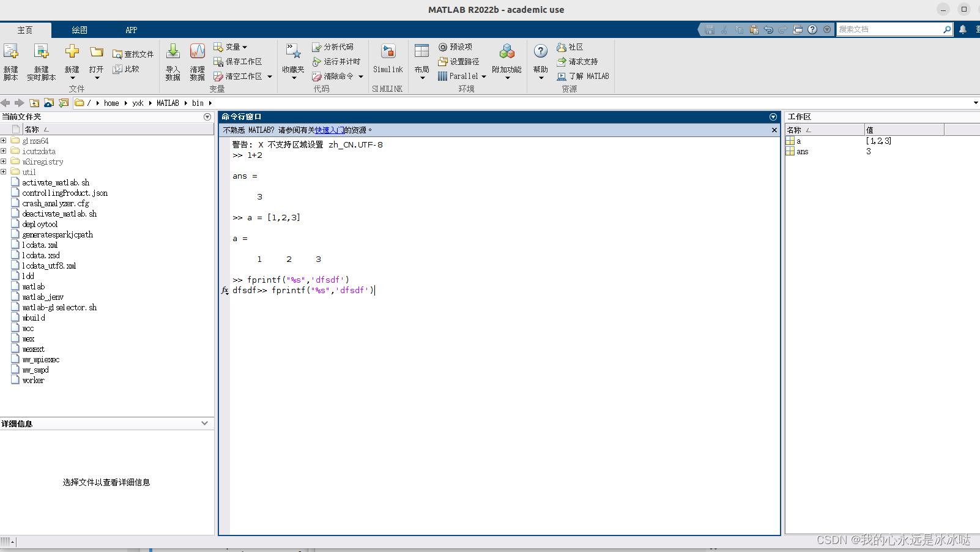
Task: Expand the util folder in current folder panel
Action: tap(4, 172)
